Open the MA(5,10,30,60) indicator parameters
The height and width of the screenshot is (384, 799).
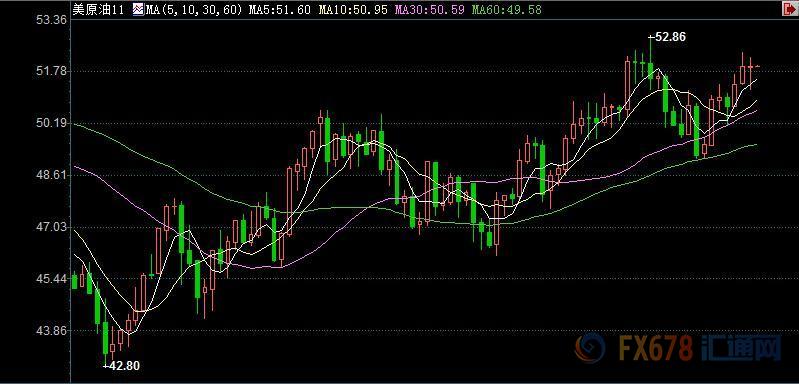(x=194, y=9)
